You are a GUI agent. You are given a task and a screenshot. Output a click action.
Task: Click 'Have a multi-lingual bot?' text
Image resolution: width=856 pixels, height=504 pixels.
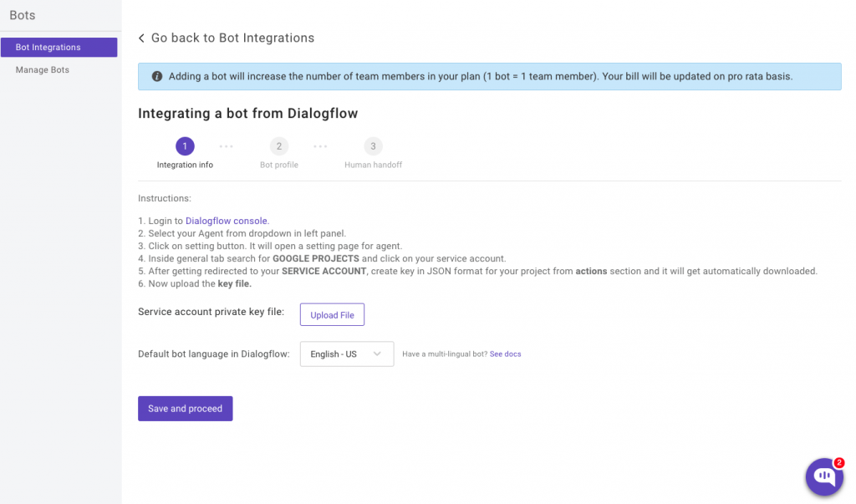click(445, 354)
